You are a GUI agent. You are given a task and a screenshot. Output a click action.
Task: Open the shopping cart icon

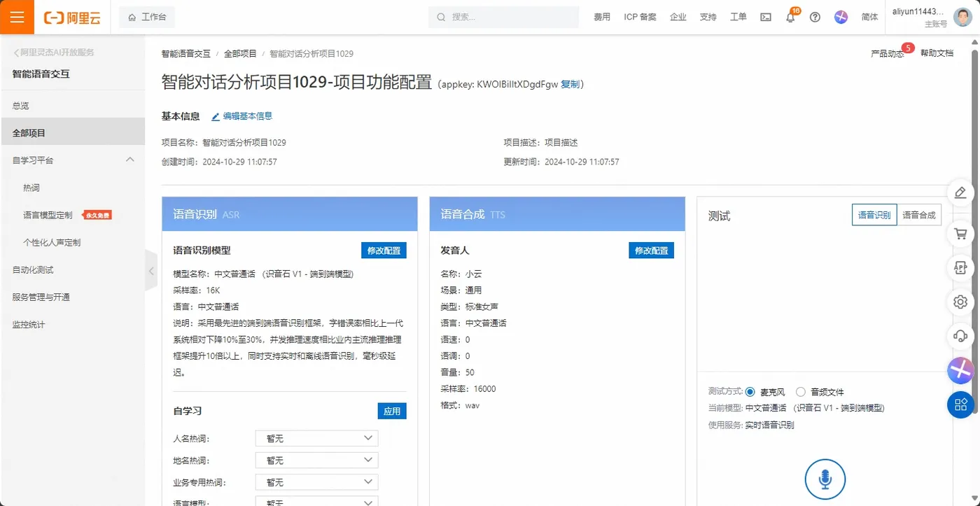(x=960, y=234)
